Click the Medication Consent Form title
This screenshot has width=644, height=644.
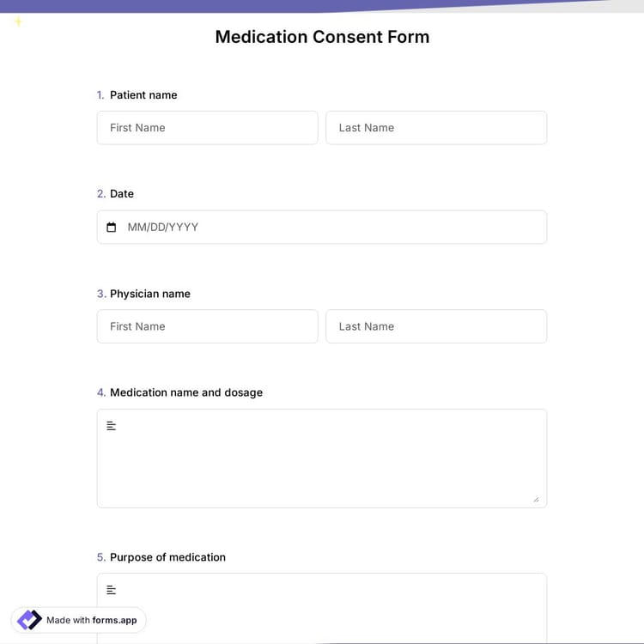(x=322, y=37)
